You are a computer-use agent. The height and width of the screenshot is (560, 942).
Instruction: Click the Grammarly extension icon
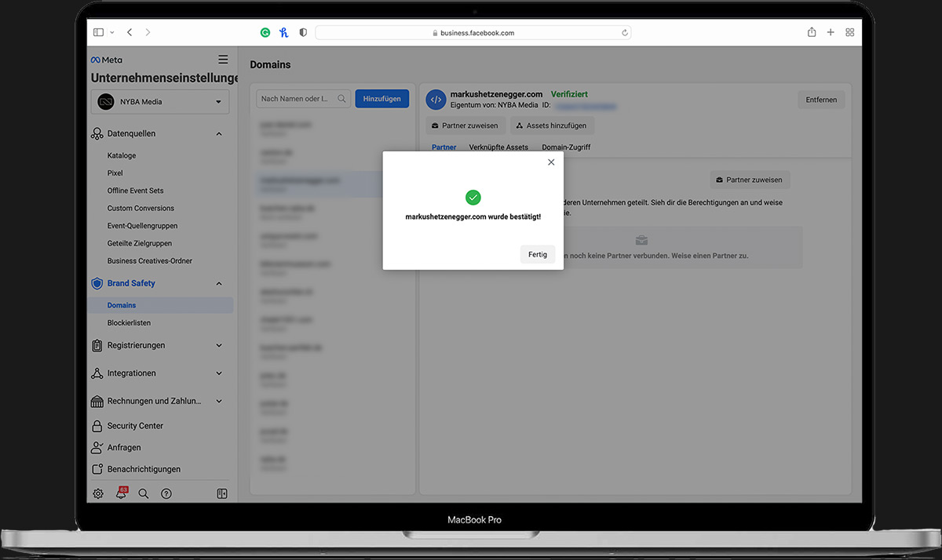tap(265, 33)
